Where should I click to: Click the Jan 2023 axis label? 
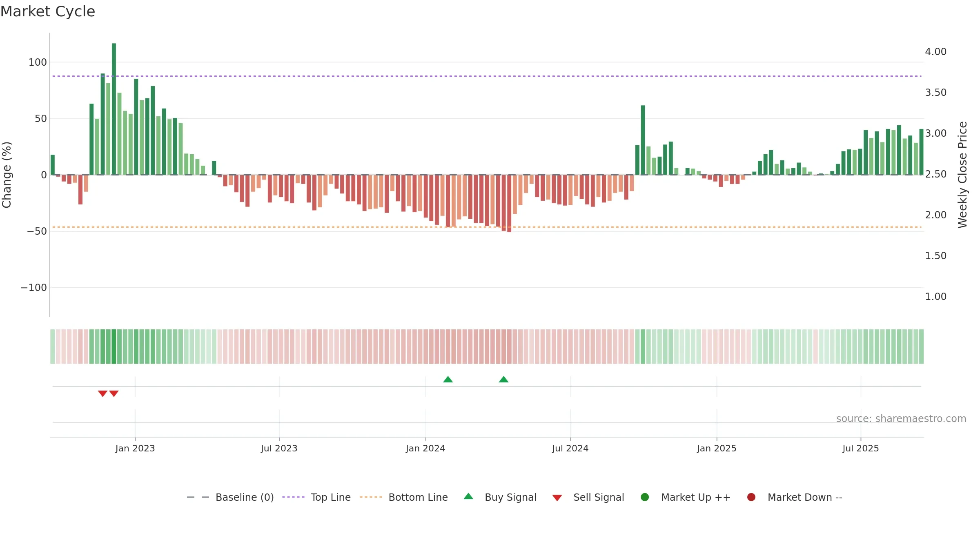tap(135, 448)
